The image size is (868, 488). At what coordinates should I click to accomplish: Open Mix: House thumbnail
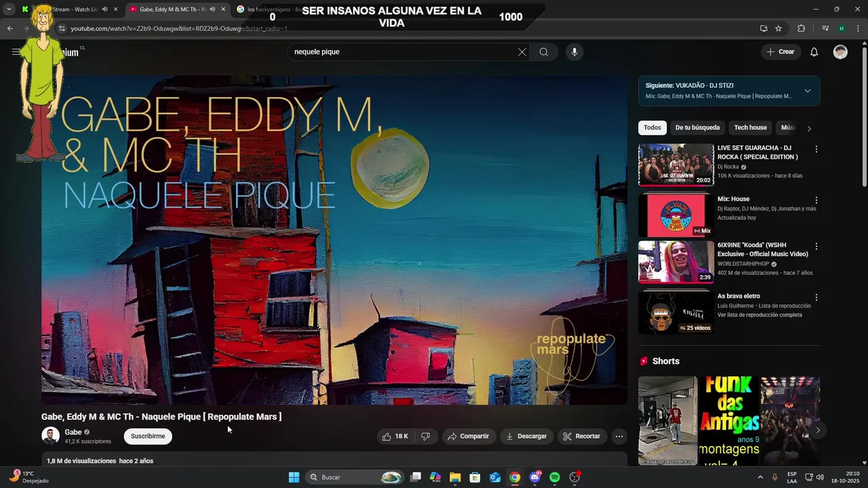(x=676, y=216)
